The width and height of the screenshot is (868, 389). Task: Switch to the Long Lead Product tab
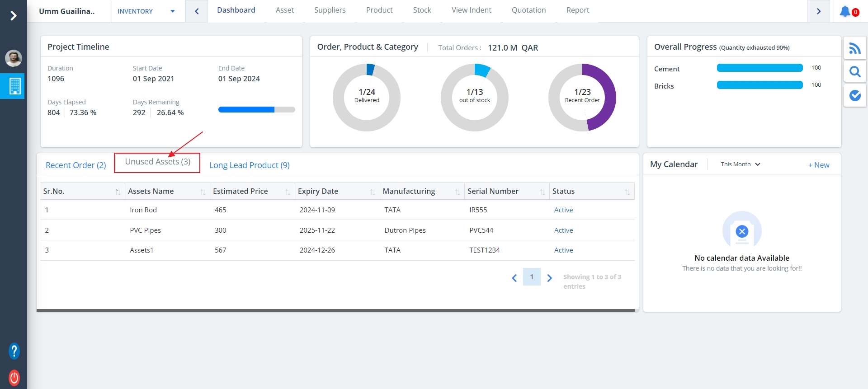pyautogui.click(x=249, y=165)
